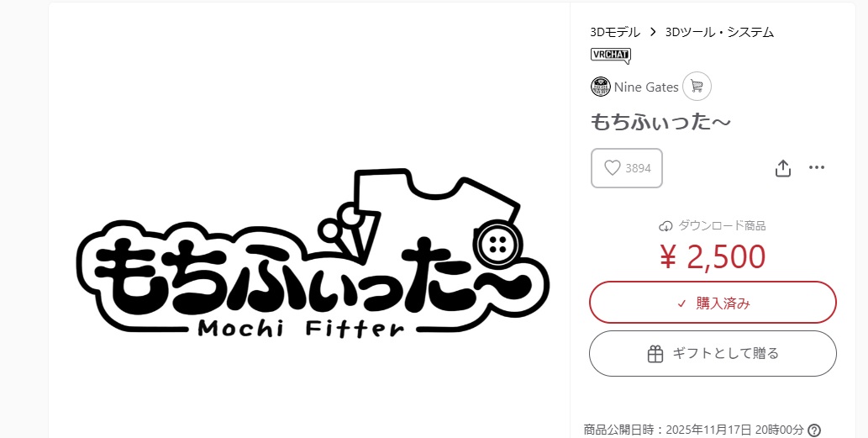The height and width of the screenshot is (438, 868).
Task: Click the ¥ 2,500 price text
Action: 713,257
